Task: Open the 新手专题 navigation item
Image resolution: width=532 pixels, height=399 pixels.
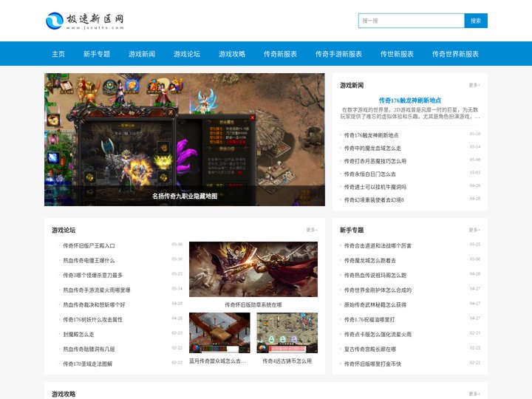Action: 97,54
